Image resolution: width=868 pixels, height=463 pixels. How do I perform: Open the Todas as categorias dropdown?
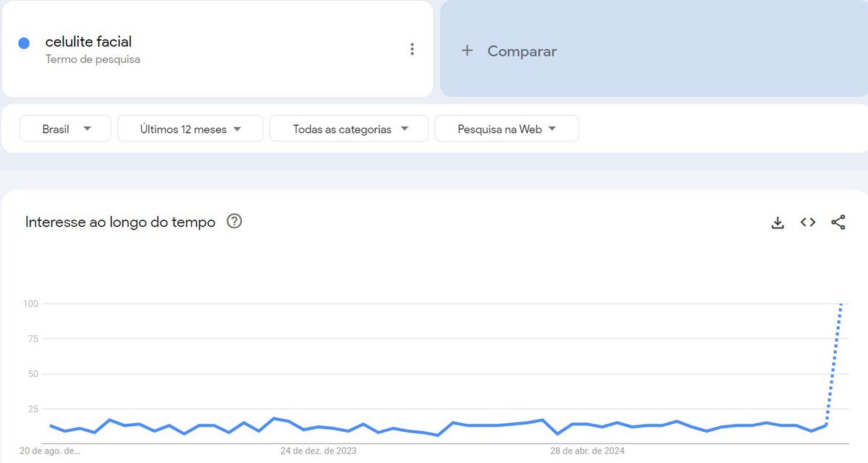349,129
